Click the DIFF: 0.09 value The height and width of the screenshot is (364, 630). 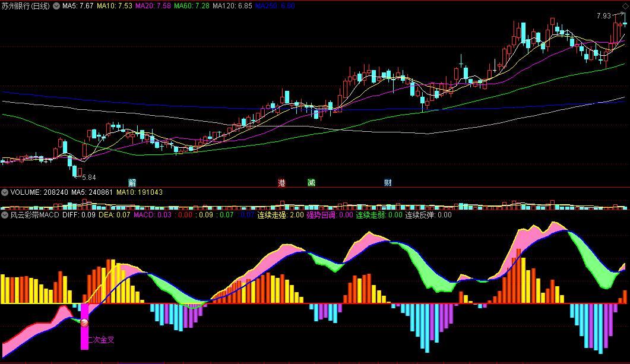point(79,215)
